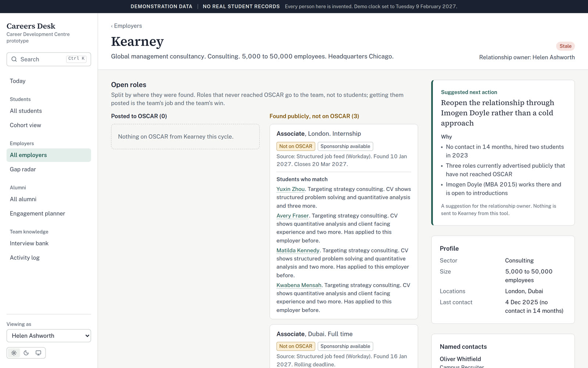Viewport: 588px width, 368px height.
Task: Go back via Employers breadcrumb
Action: pyautogui.click(x=126, y=26)
